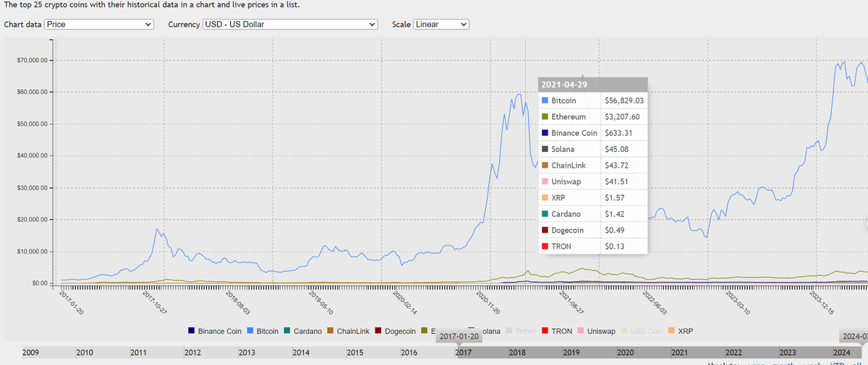Click the $0.00 y-axis label
Screen dimensions: 868x365
point(39,283)
